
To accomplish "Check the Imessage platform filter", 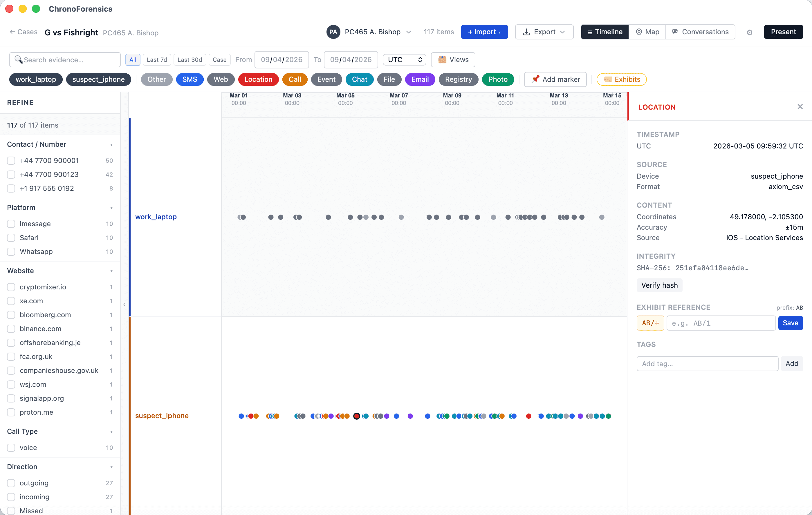I will tap(11, 224).
